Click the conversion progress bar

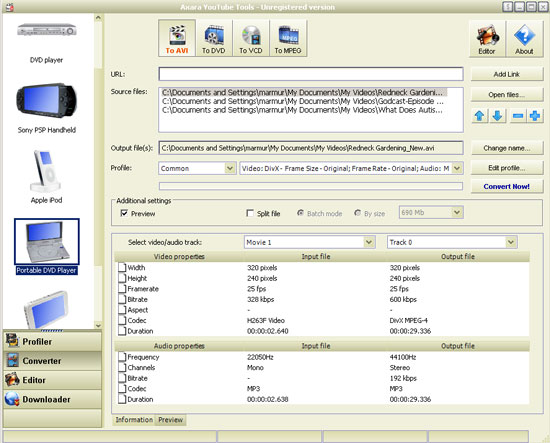pyautogui.click(x=311, y=186)
